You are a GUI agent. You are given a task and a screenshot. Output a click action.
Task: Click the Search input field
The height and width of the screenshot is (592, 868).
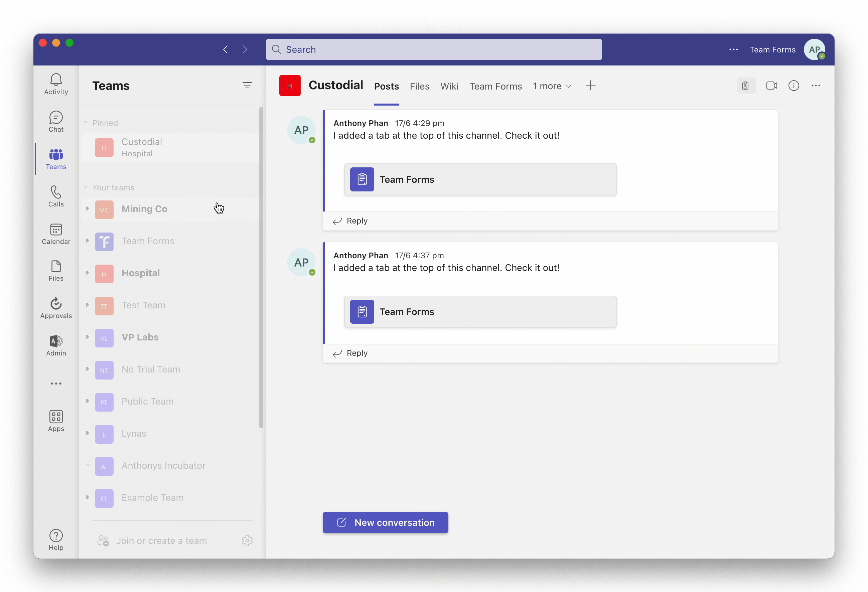click(434, 49)
